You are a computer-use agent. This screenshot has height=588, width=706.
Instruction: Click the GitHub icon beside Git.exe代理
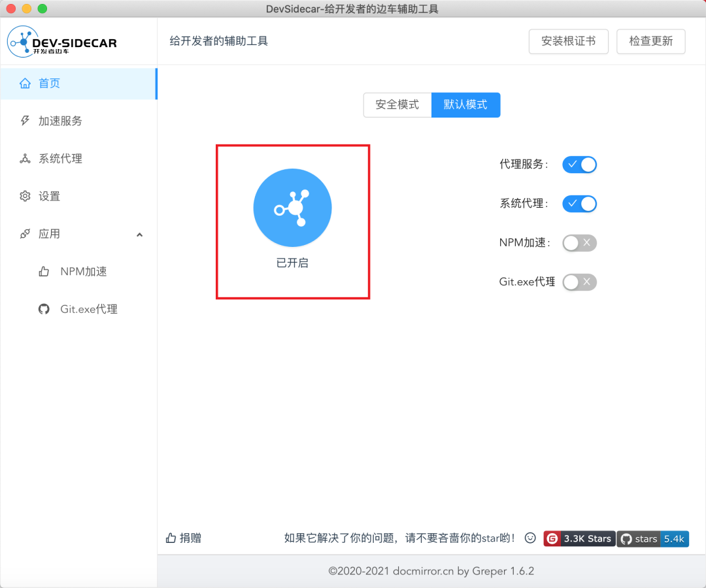pyautogui.click(x=43, y=309)
